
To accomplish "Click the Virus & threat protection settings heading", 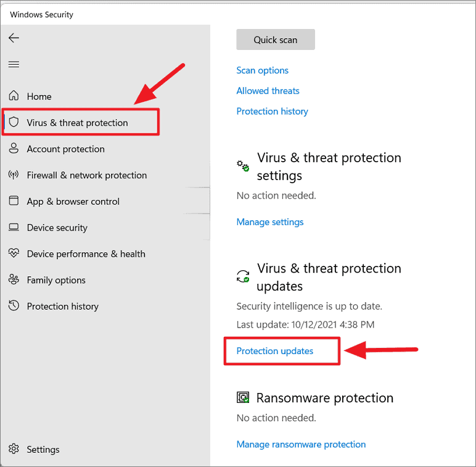I will point(329,167).
